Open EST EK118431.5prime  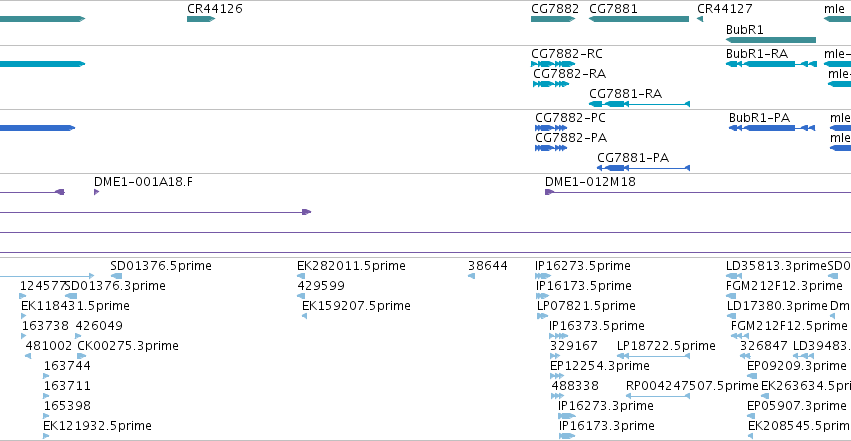pos(24,316)
